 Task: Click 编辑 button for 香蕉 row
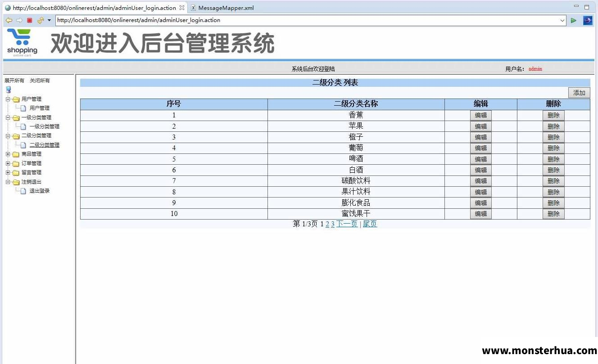pos(481,115)
